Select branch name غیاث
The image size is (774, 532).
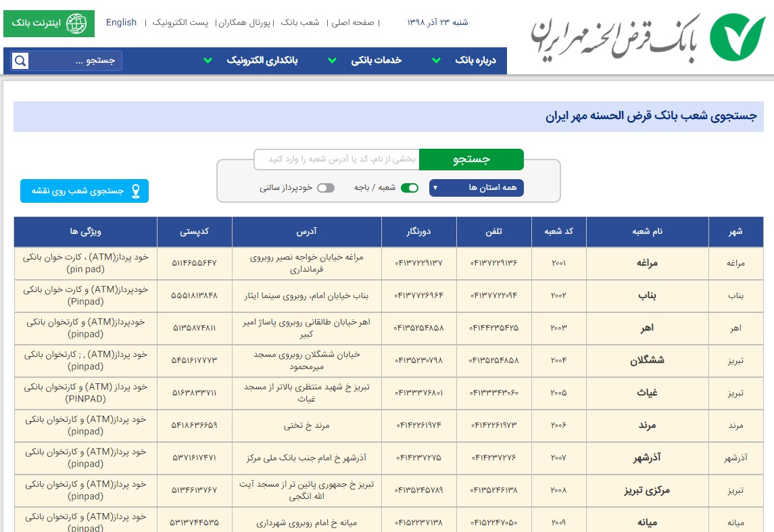(x=647, y=393)
